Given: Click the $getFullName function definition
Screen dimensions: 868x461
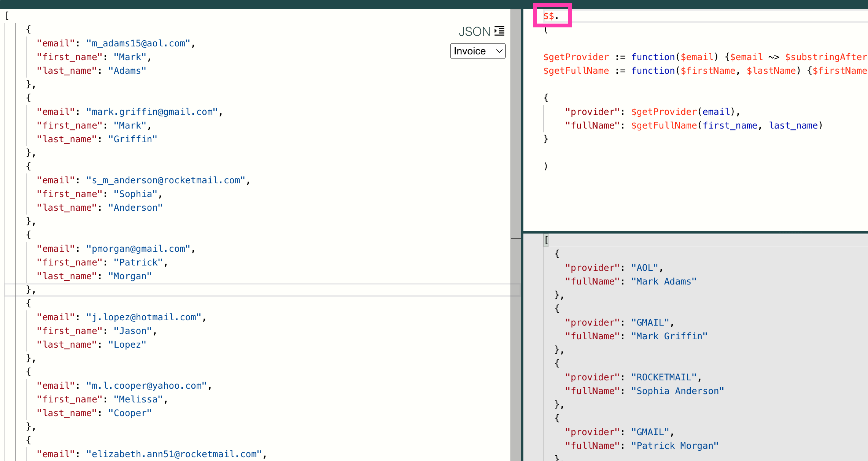Looking at the screenshot, I should click(x=576, y=71).
